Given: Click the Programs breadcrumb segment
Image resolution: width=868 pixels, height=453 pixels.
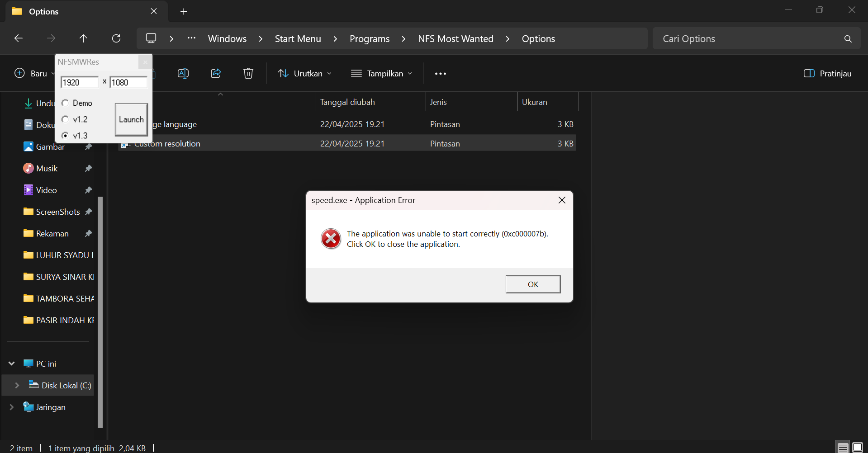Looking at the screenshot, I should [x=370, y=39].
